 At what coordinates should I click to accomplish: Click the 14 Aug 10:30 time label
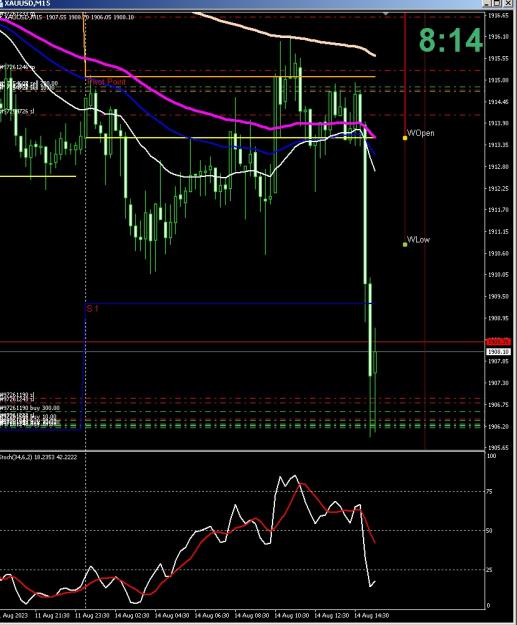pos(291,615)
